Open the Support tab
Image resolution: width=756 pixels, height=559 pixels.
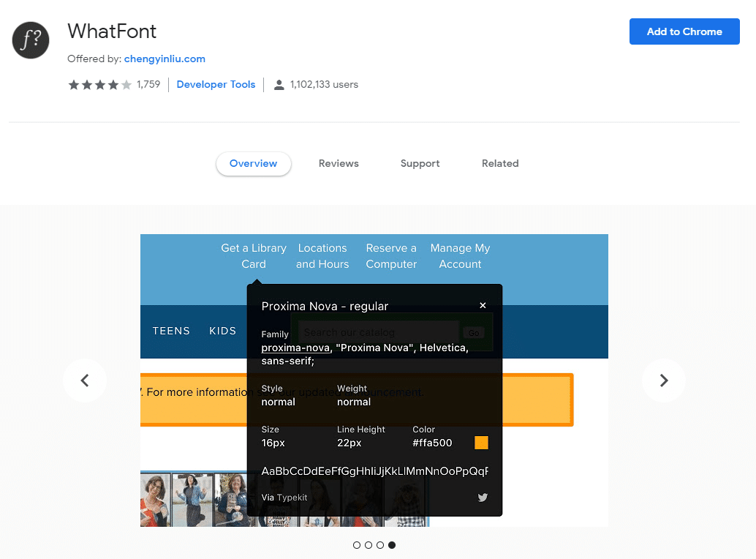420,163
